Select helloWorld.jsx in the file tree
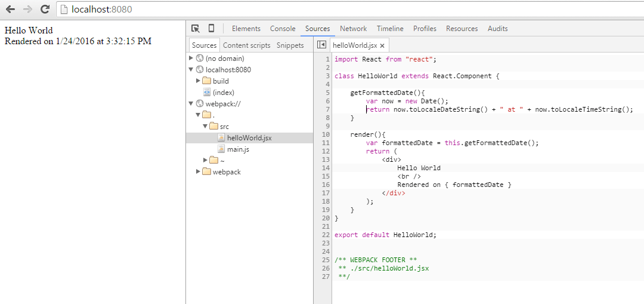644x304 pixels. click(x=249, y=138)
